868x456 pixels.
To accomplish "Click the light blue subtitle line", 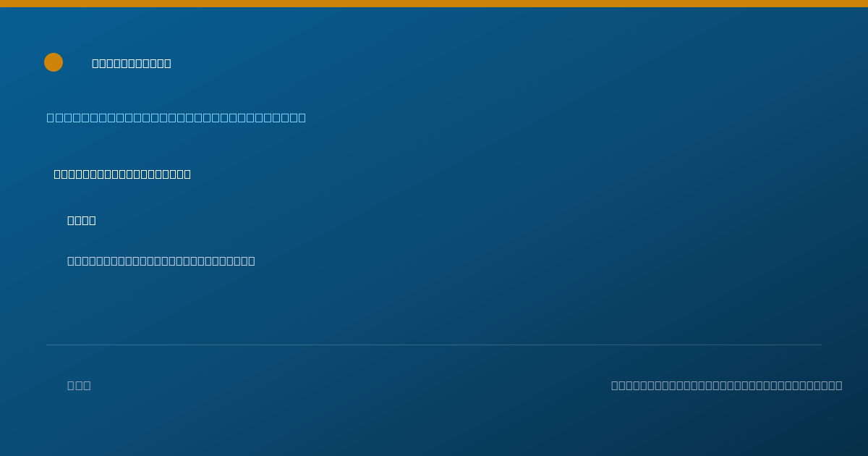I will pyautogui.click(x=176, y=117).
